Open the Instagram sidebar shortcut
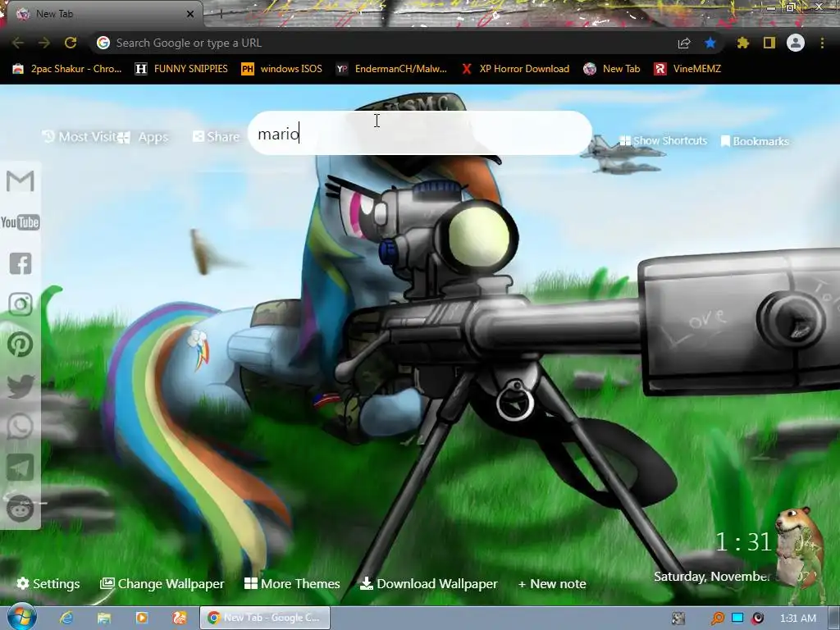Image resolution: width=840 pixels, height=630 pixels. [x=21, y=304]
